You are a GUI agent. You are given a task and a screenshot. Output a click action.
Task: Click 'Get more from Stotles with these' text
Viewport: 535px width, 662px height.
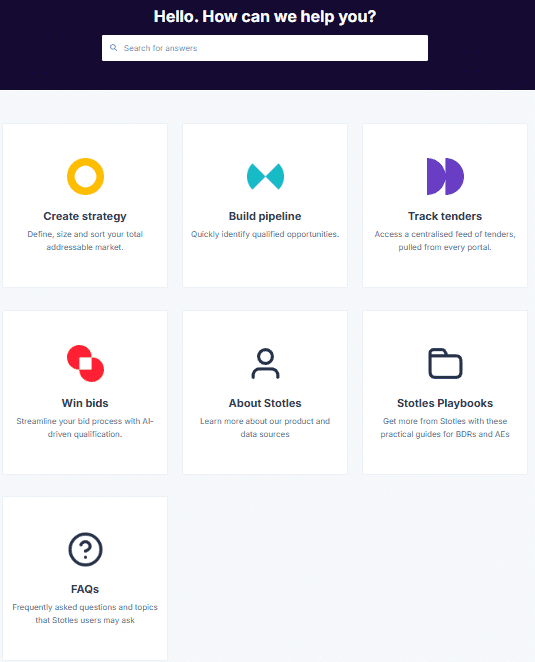tap(445, 421)
